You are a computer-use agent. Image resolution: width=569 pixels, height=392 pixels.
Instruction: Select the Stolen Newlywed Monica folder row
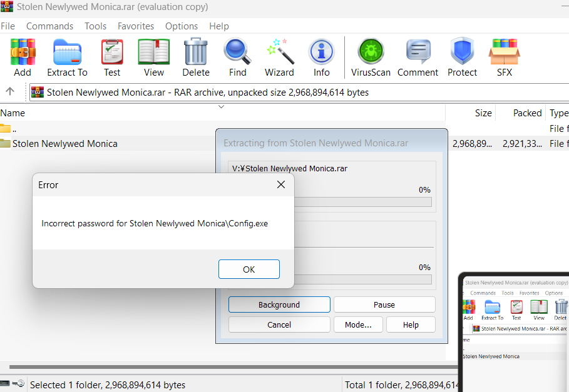coord(108,143)
